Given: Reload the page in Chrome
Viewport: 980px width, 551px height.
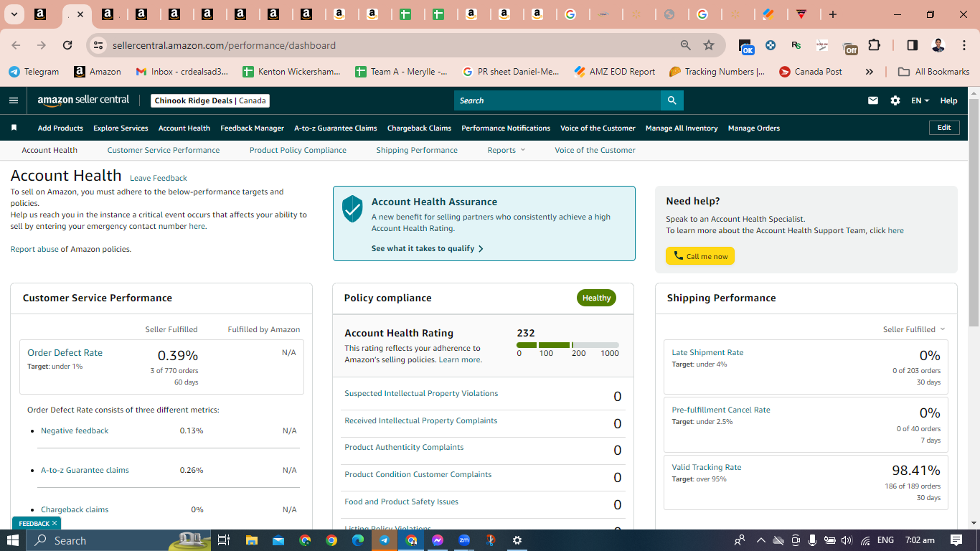Looking at the screenshot, I should [67, 45].
